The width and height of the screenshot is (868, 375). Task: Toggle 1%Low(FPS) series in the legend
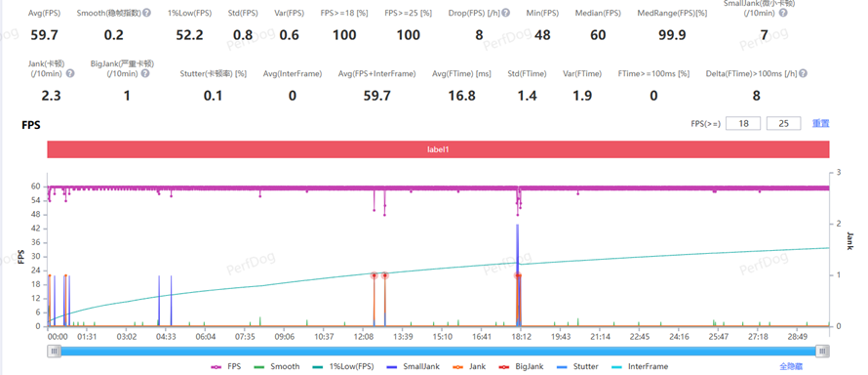[342, 366]
